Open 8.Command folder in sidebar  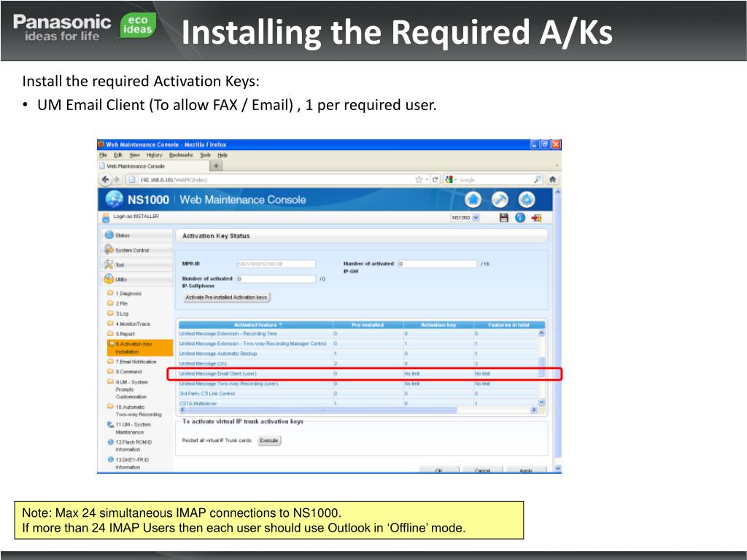[125, 372]
